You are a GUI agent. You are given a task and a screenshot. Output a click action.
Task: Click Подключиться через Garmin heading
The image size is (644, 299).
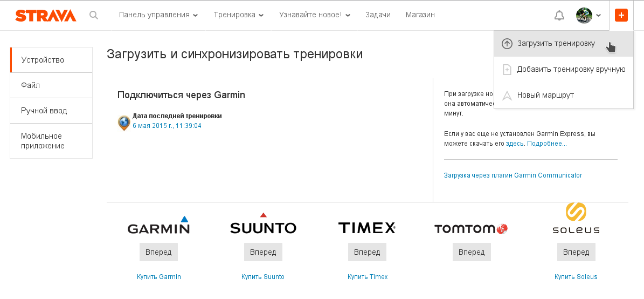(x=181, y=95)
